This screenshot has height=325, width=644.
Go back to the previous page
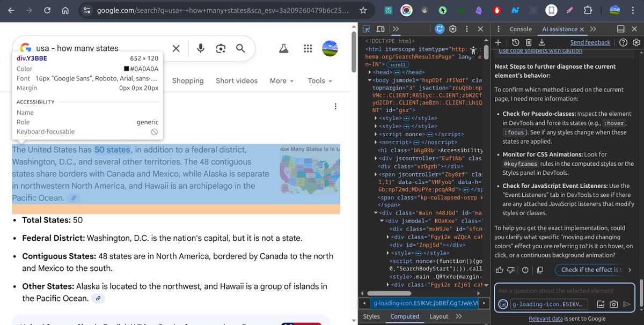pyautogui.click(x=11, y=10)
